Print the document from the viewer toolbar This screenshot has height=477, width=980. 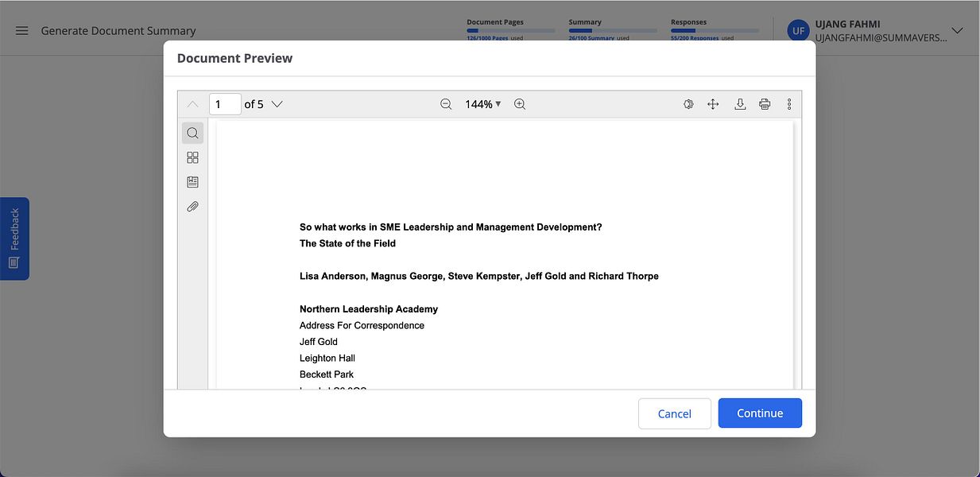tap(765, 104)
